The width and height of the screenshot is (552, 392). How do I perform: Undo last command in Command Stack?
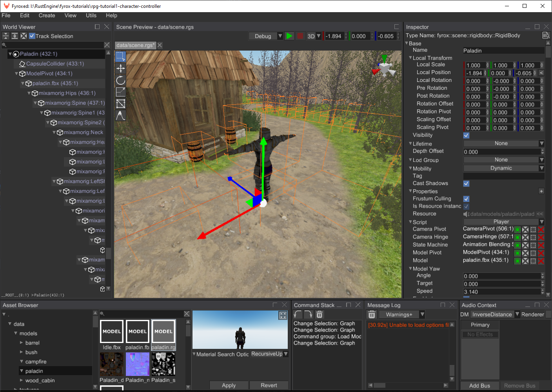point(298,314)
